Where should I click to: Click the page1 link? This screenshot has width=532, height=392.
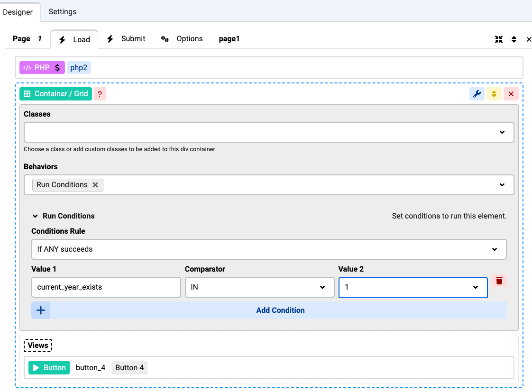[229, 39]
